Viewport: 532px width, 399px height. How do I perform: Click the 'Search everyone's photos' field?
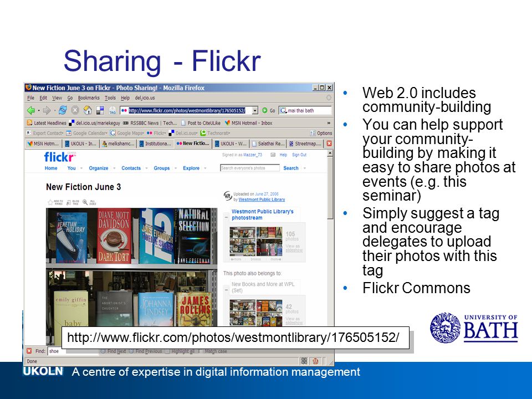tap(250, 168)
